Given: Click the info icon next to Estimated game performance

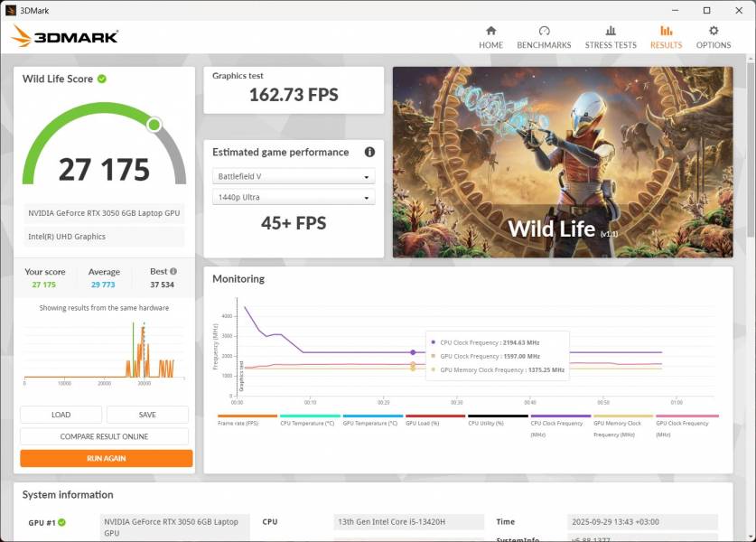Looking at the screenshot, I should tap(369, 152).
